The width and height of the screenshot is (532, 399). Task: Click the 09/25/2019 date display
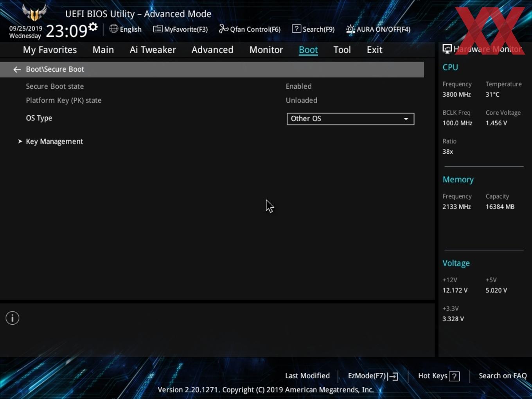coord(26,29)
